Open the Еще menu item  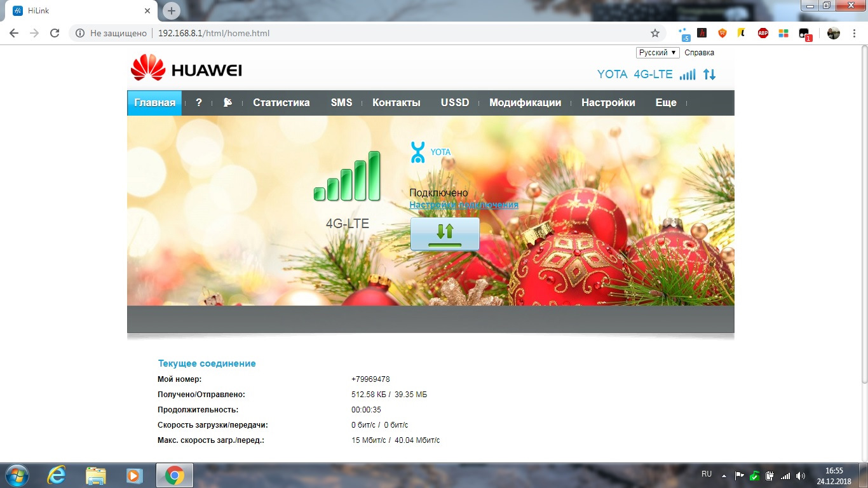(x=666, y=102)
